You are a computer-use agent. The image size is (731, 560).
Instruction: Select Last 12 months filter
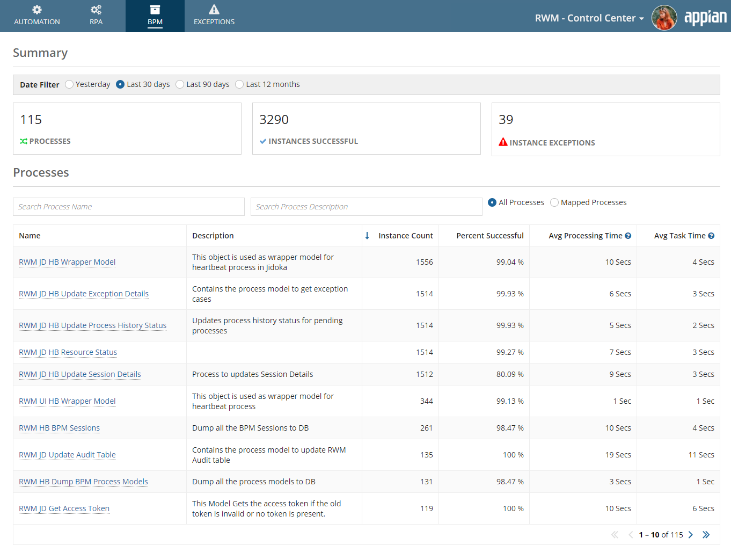tap(239, 84)
